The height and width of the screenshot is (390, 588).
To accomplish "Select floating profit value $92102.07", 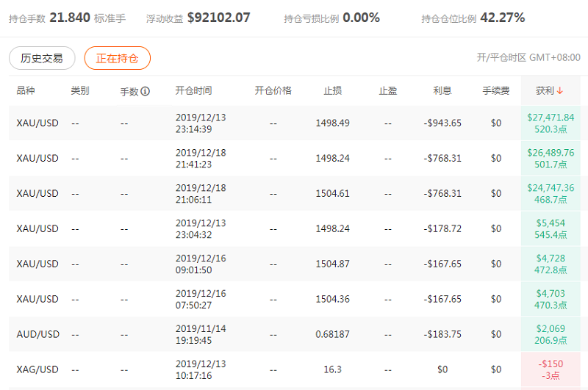I will (218, 18).
